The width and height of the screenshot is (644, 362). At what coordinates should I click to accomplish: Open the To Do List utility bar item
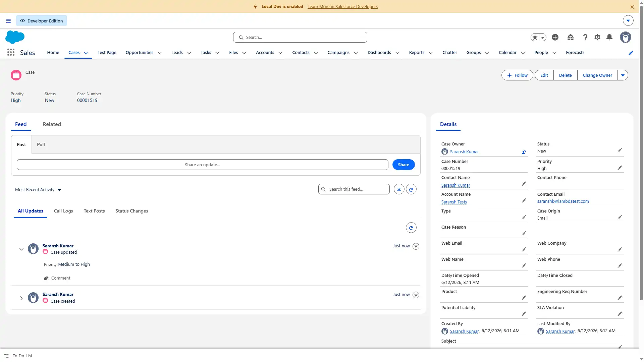[x=18, y=356]
